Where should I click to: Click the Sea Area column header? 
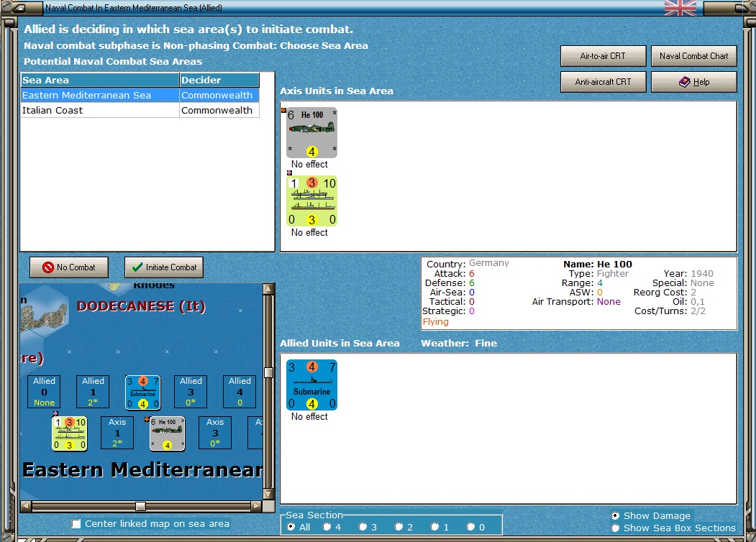click(x=100, y=80)
